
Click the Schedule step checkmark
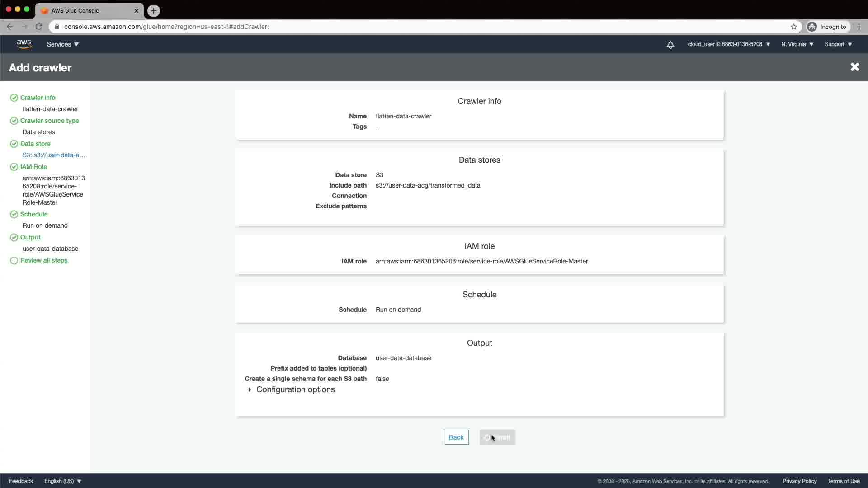14,214
